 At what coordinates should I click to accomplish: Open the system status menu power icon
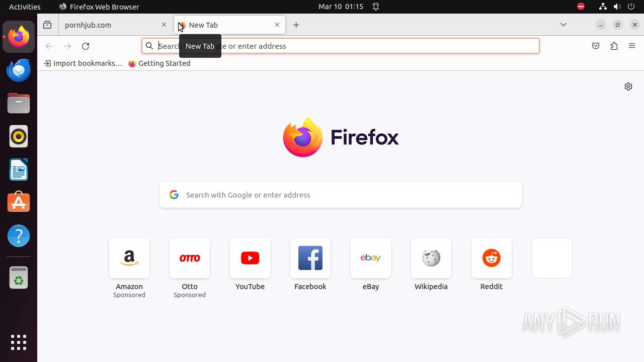pos(631,7)
